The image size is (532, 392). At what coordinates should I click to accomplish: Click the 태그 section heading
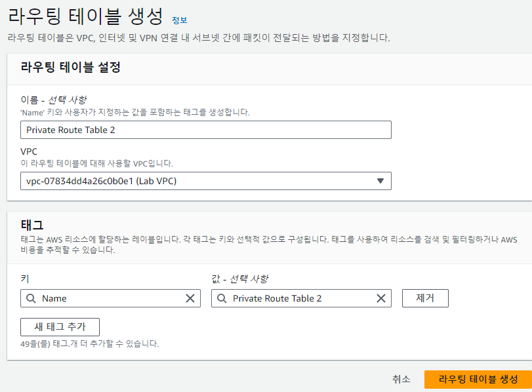pyautogui.click(x=32, y=225)
